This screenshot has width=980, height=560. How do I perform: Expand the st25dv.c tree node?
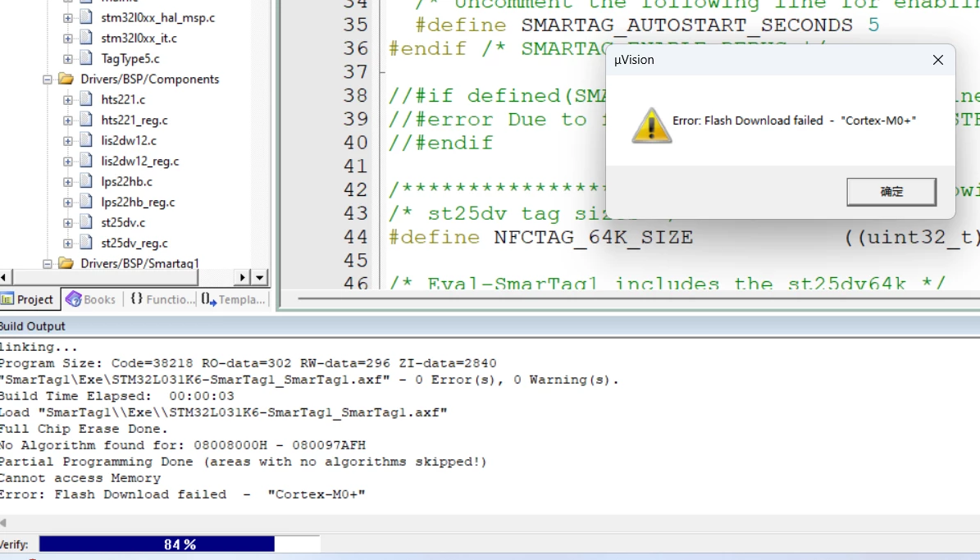coord(67,223)
